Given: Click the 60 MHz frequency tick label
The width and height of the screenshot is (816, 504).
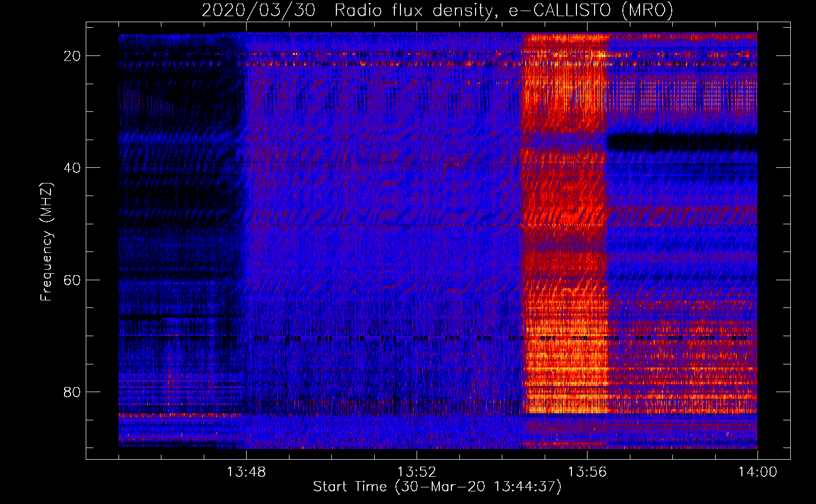Looking at the screenshot, I should 72,280.
